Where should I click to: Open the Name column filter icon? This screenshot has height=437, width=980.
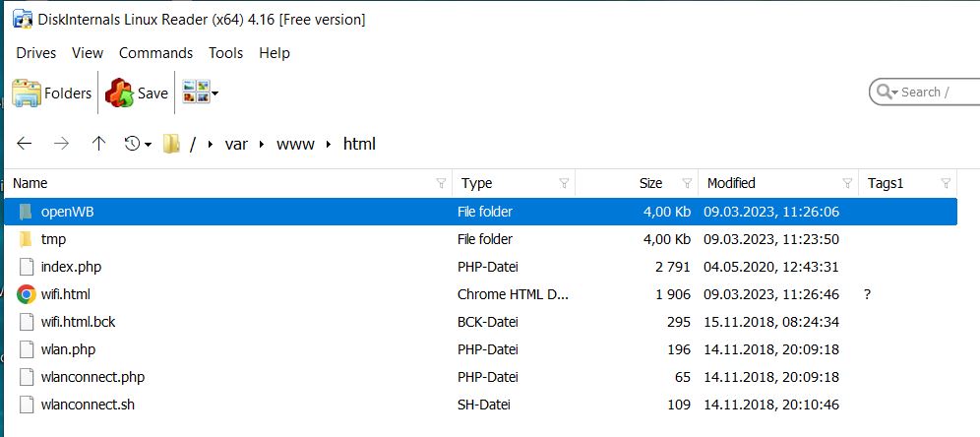(441, 183)
